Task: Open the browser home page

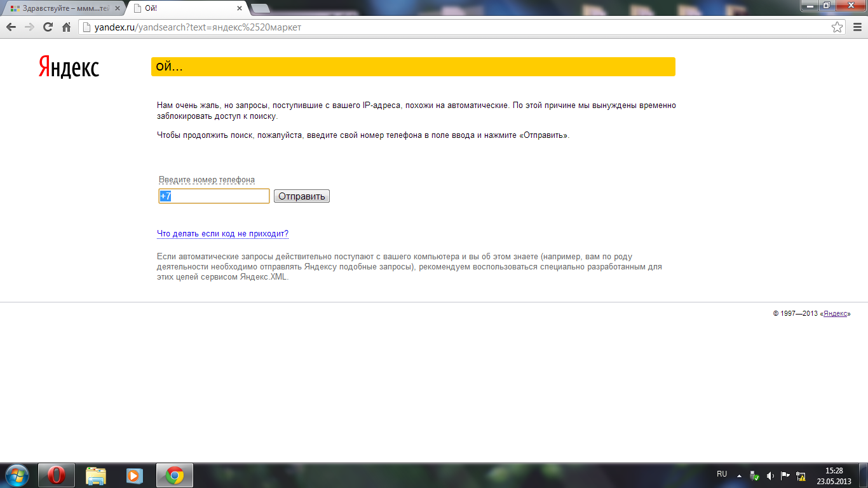Action: click(66, 27)
